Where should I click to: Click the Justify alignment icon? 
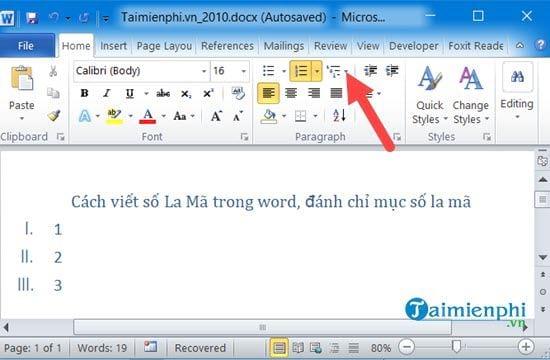(336, 93)
